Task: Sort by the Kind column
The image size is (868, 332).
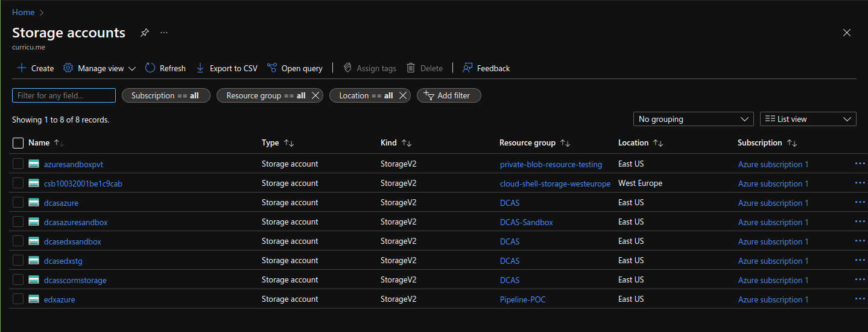Action: 396,143
